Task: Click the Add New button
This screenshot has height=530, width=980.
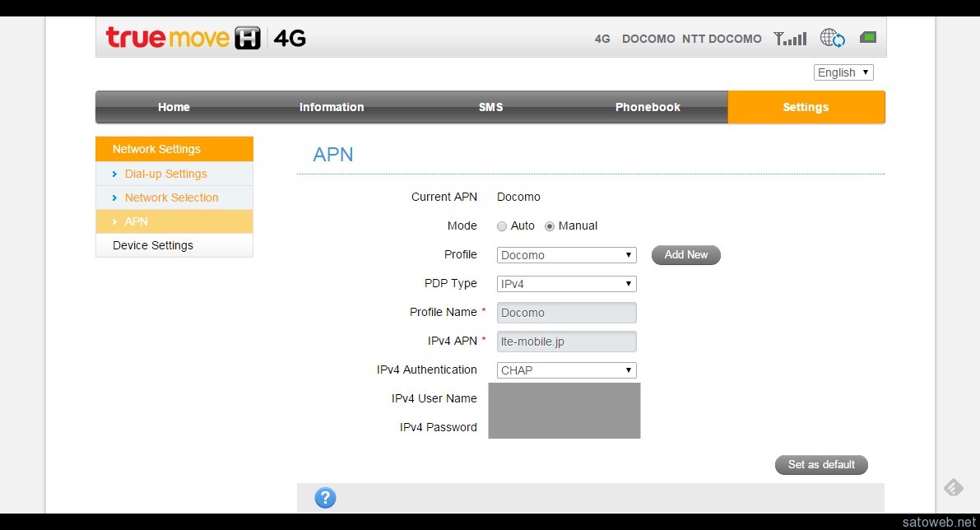Action: tap(685, 255)
